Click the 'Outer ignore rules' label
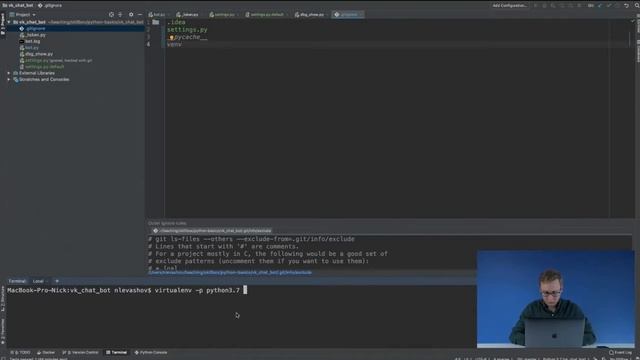This screenshot has width=640, height=360. (167, 224)
